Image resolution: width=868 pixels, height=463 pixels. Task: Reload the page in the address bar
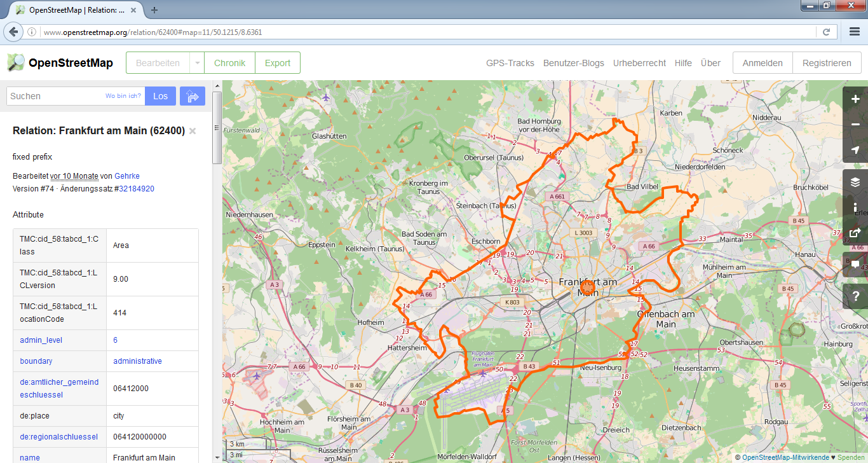coord(826,32)
